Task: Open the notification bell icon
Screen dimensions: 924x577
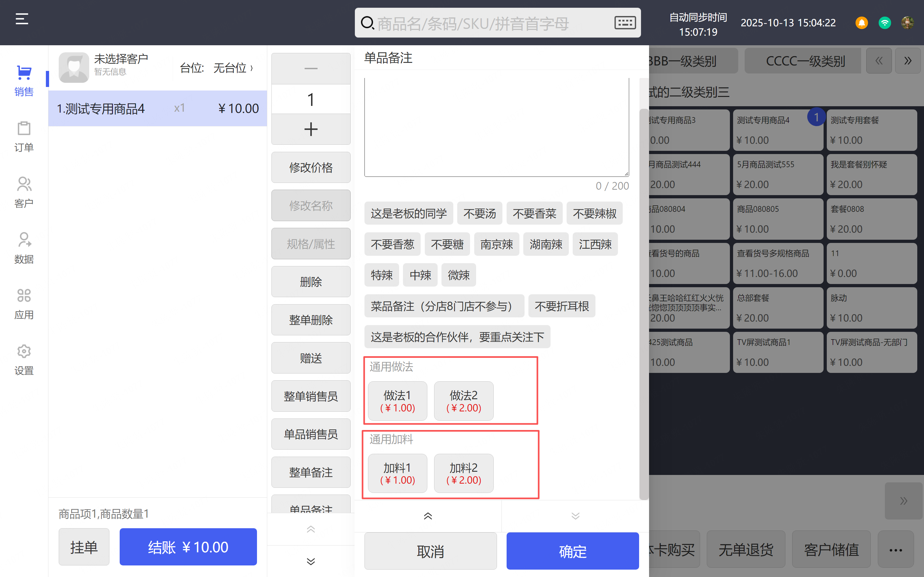Action: (861, 23)
